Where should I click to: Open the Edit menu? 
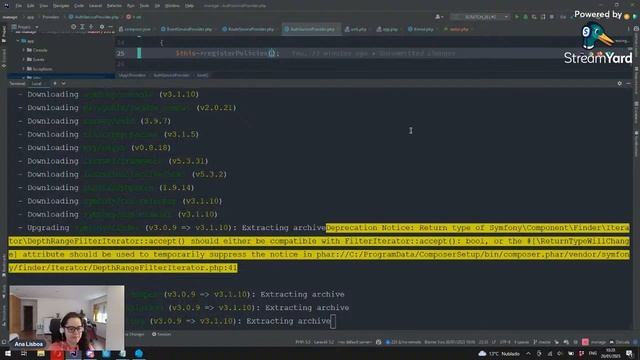[31, 6]
